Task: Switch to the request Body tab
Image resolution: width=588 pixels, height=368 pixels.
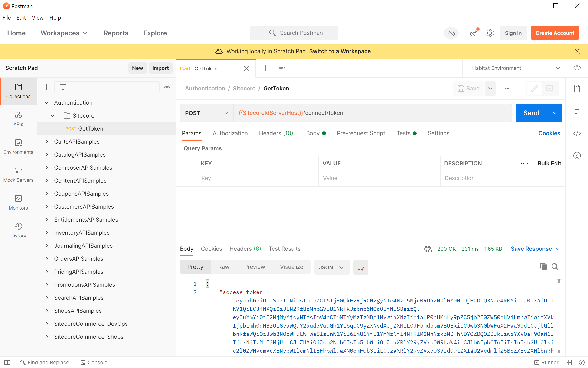Action: [316, 133]
